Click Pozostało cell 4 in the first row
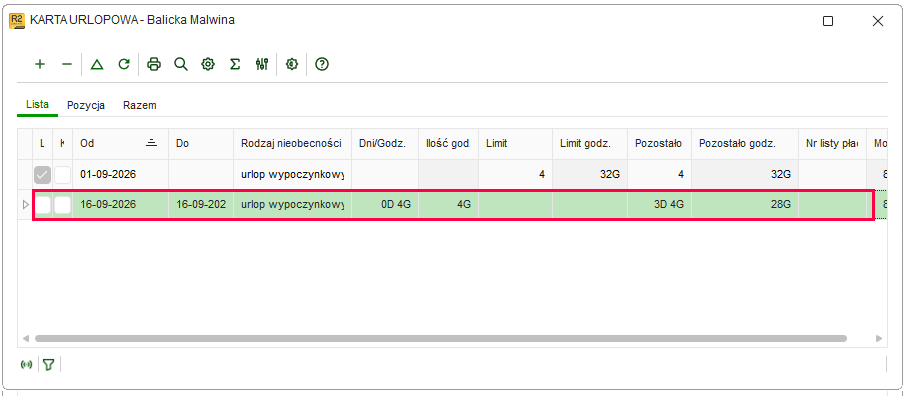This screenshot has width=905, height=396. [660, 174]
